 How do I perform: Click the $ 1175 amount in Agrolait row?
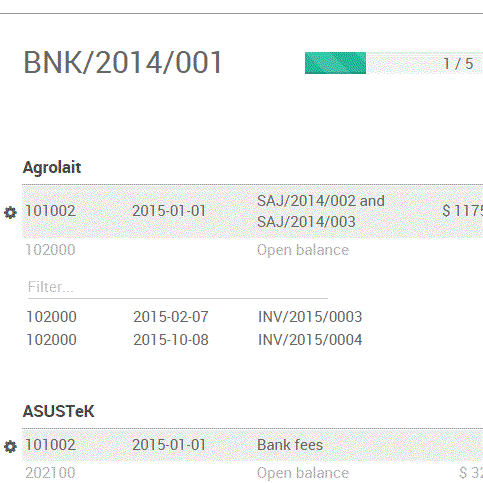[463, 211]
